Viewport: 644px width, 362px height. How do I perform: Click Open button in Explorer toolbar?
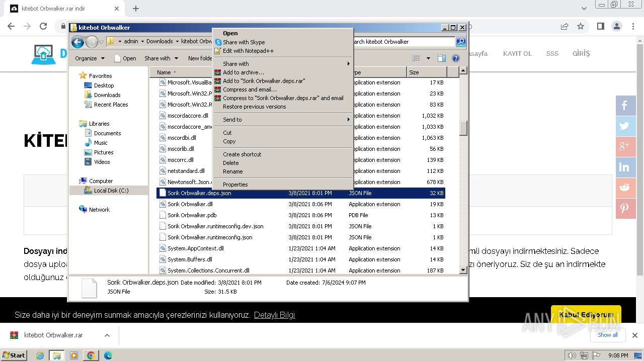click(125, 58)
